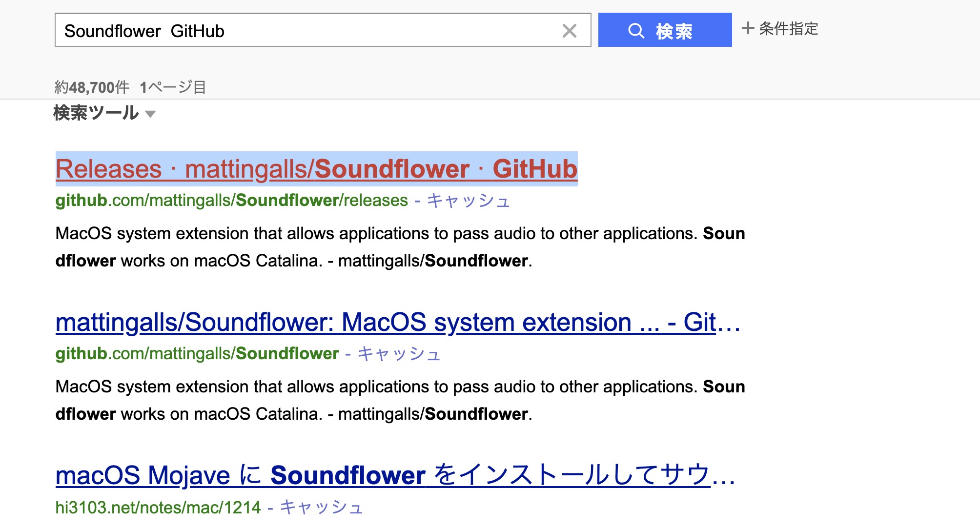This screenshot has height=530, width=980.
Task: Open the Releases · mattingalls/Soundflower · GitHub result
Action: [316, 169]
